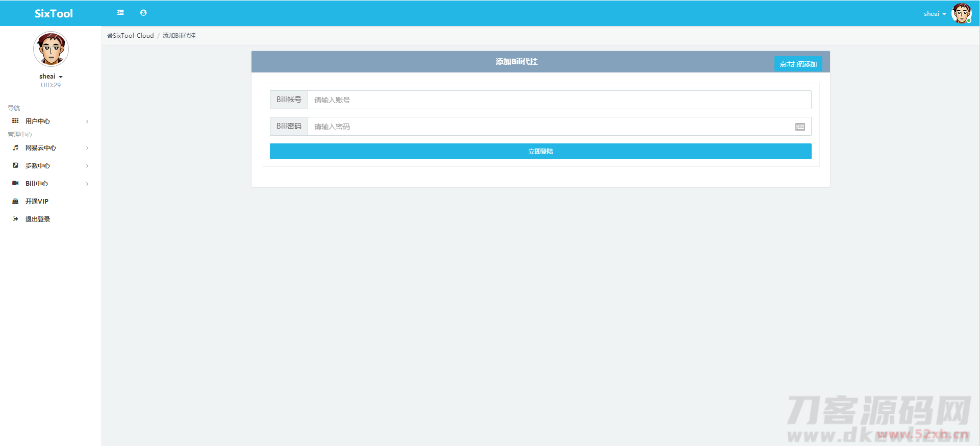This screenshot has width=980, height=446.
Task: Click the user profile icon in header
Action: click(143, 13)
